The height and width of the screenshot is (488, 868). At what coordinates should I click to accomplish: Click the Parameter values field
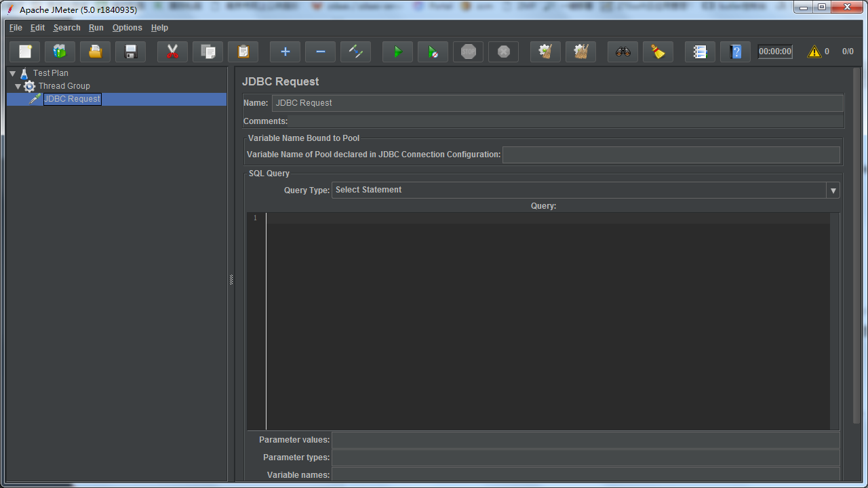click(586, 440)
